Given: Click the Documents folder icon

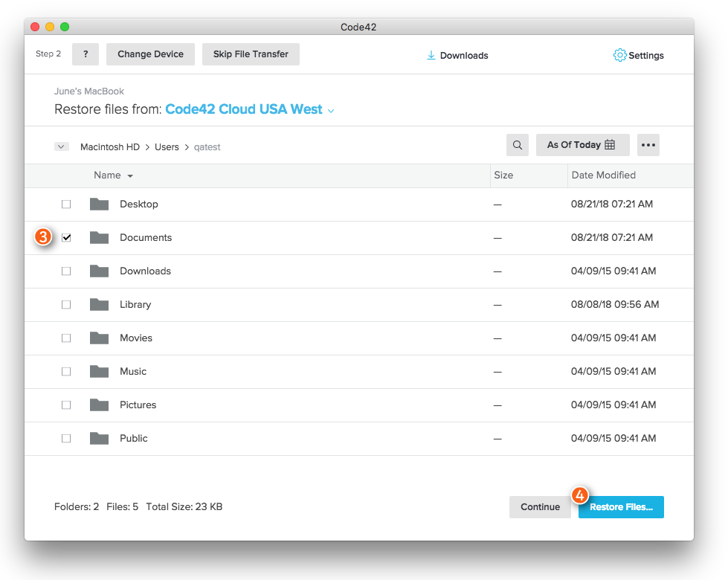Looking at the screenshot, I should pos(99,237).
